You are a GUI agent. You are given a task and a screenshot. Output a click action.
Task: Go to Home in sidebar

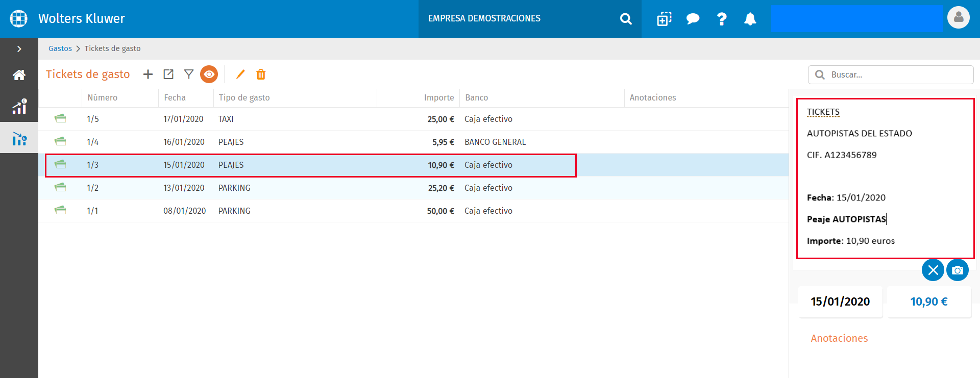(19, 75)
